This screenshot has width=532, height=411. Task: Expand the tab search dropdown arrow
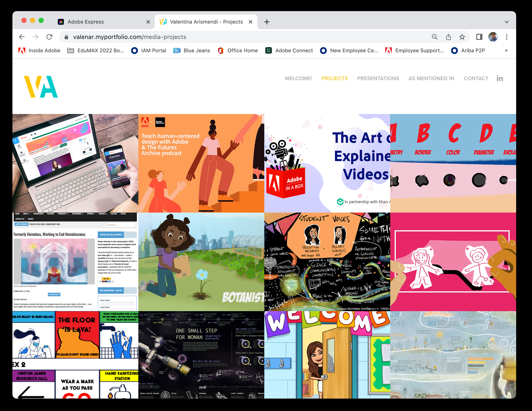coord(507,22)
